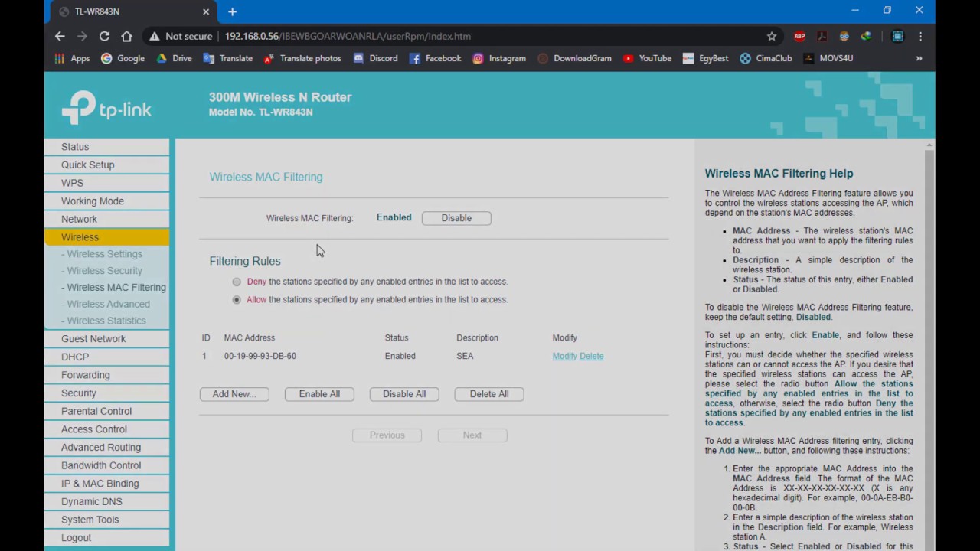This screenshot has height=551, width=980.
Task: Open the Advanced Routing menu item
Action: (x=106, y=448)
